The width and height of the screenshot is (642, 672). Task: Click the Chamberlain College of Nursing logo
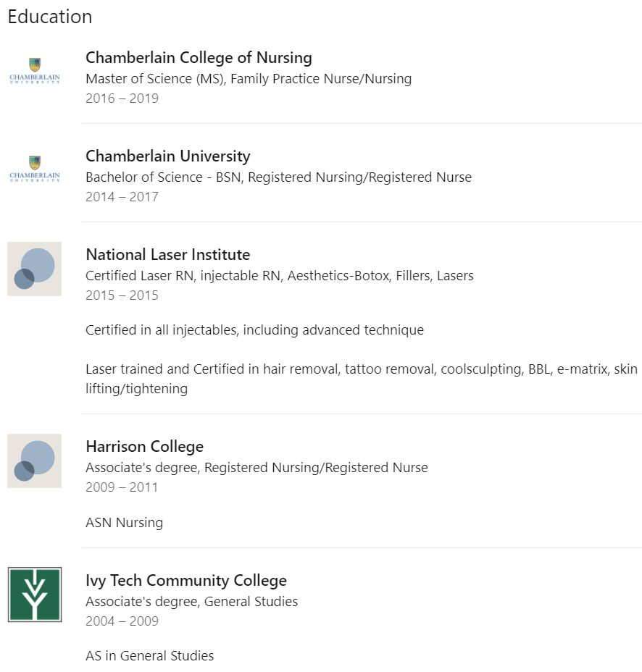point(35,71)
